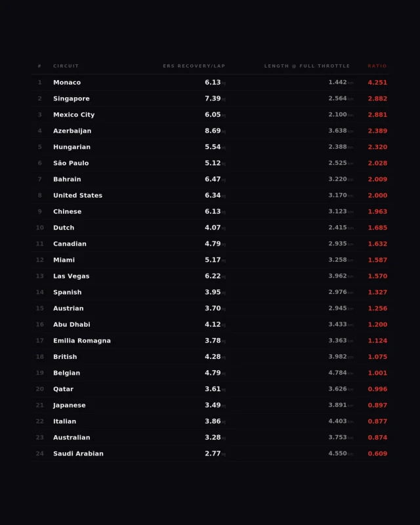The height and width of the screenshot is (525, 420).
Task: Click the Saudi Arabian circuit name
Action: (78, 453)
